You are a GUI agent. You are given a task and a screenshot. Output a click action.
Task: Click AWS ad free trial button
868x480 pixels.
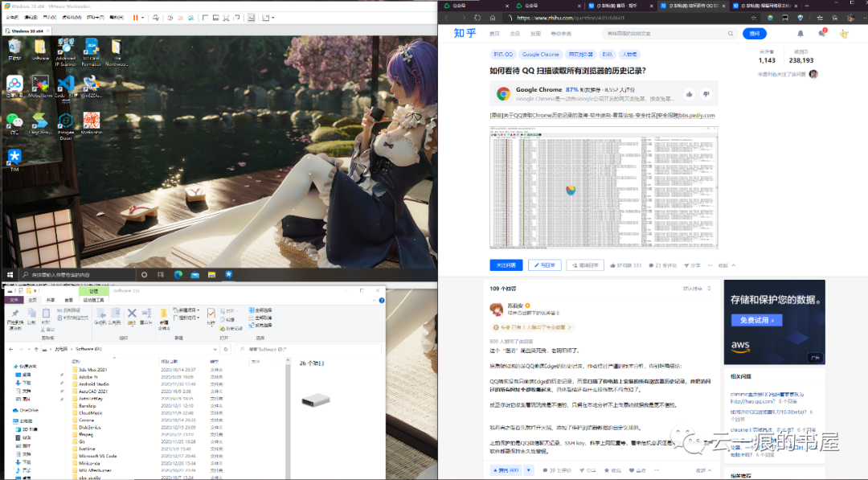757,320
